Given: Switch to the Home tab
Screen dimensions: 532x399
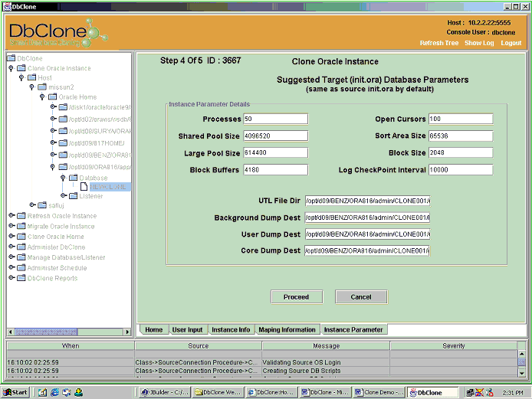Looking at the screenshot, I should 153,329.
